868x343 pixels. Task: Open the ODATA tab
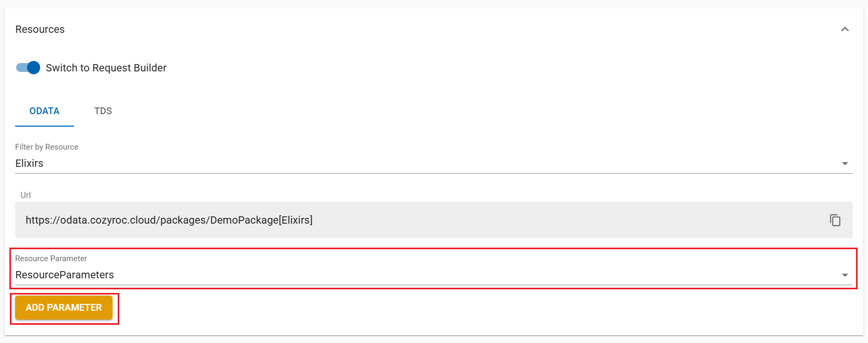pyautogui.click(x=44, y=111)
